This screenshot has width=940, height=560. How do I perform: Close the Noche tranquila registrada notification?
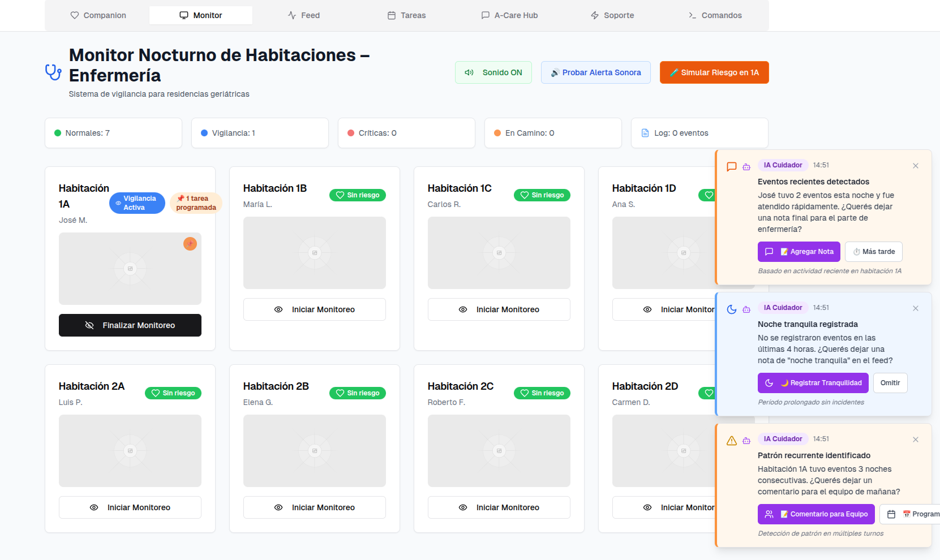tap(915, 308)
